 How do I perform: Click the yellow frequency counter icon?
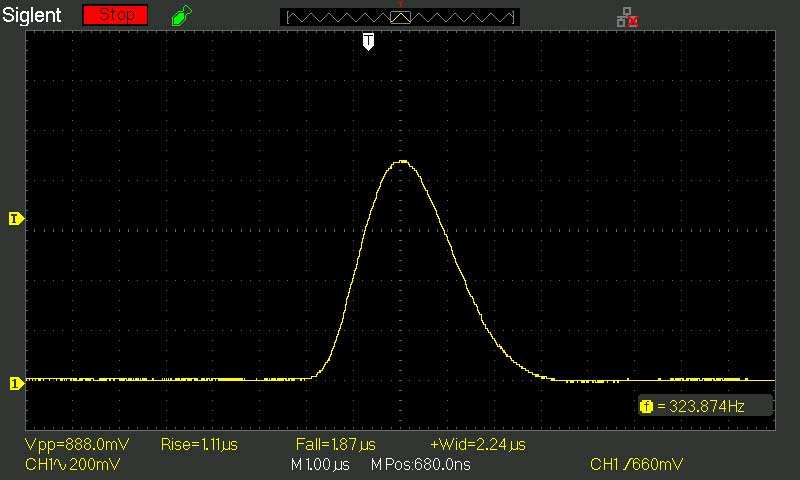[x=646, y=406]
